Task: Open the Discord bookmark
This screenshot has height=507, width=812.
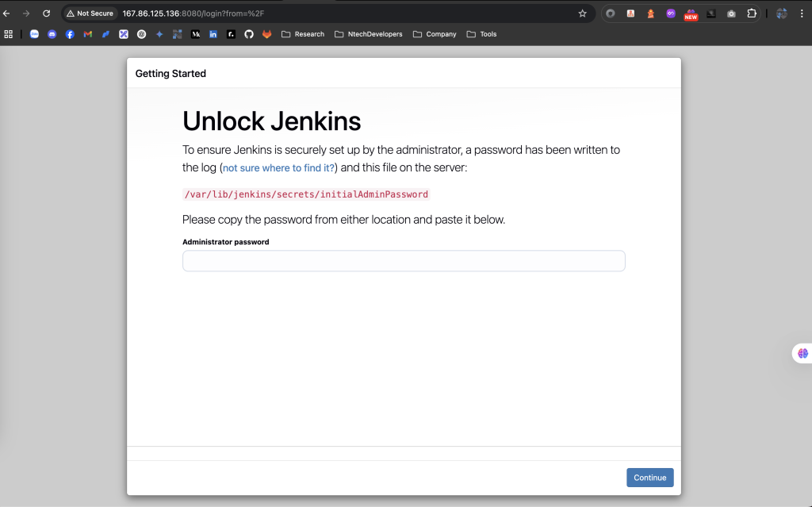Action: 52,34
